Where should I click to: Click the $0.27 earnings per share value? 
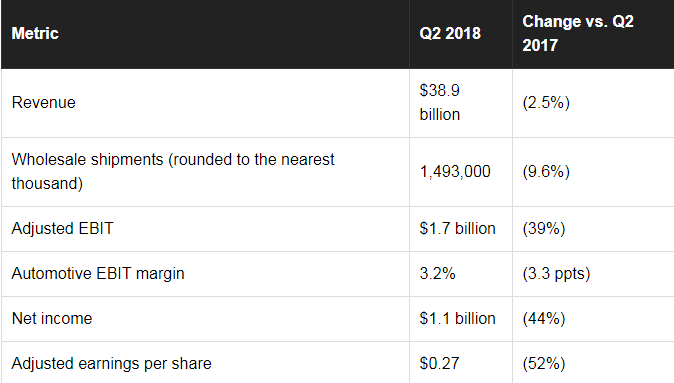439,364
